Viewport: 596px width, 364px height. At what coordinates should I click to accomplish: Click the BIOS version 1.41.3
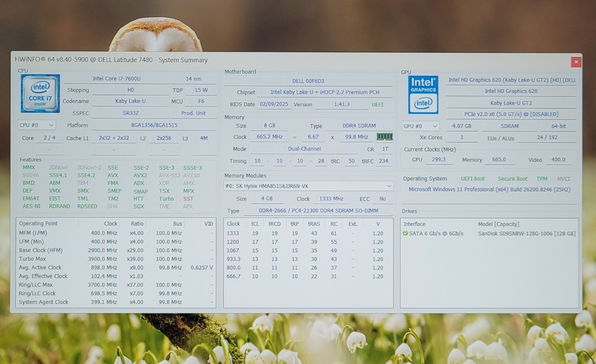[x=342, y=104]
